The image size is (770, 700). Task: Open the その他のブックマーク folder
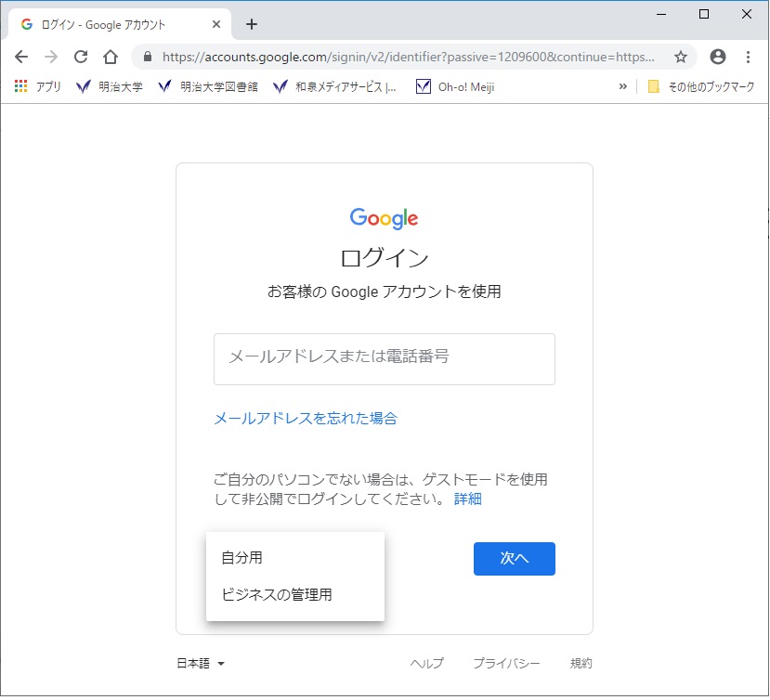coord(701,86)
